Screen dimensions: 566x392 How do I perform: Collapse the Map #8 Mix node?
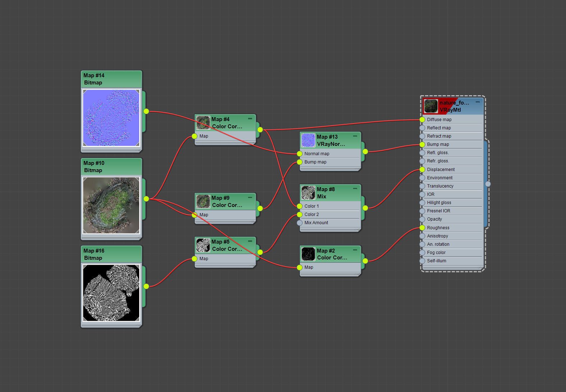[x=355, y=189]
